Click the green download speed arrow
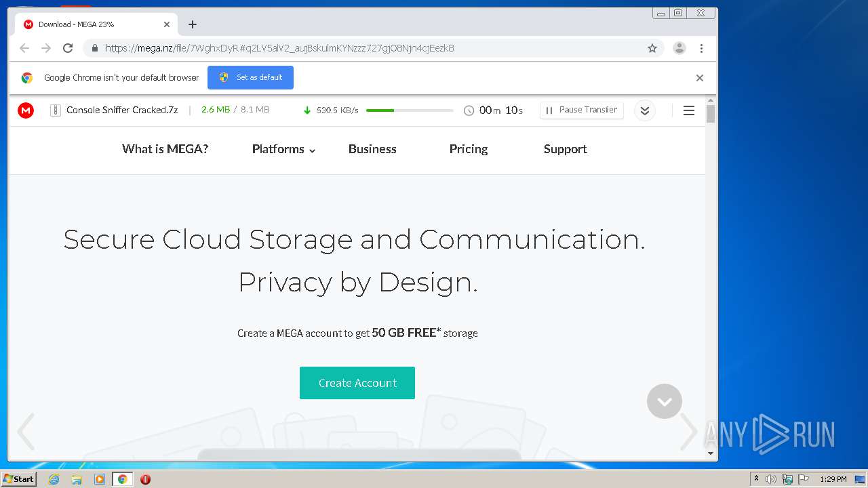Viewport: 868px width, 488px height. click(x=307, y=110)
